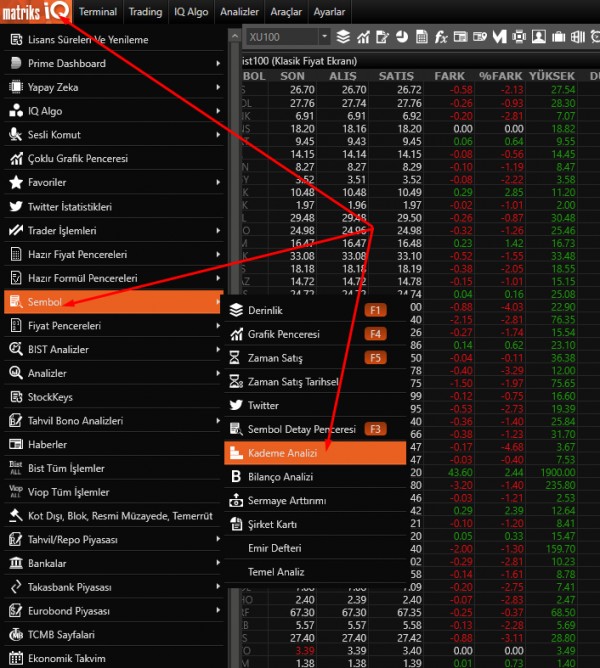600x668 pixels.
Task: Click the Twitter bird icon in Sembol submenu
Action: pos(236,405)
